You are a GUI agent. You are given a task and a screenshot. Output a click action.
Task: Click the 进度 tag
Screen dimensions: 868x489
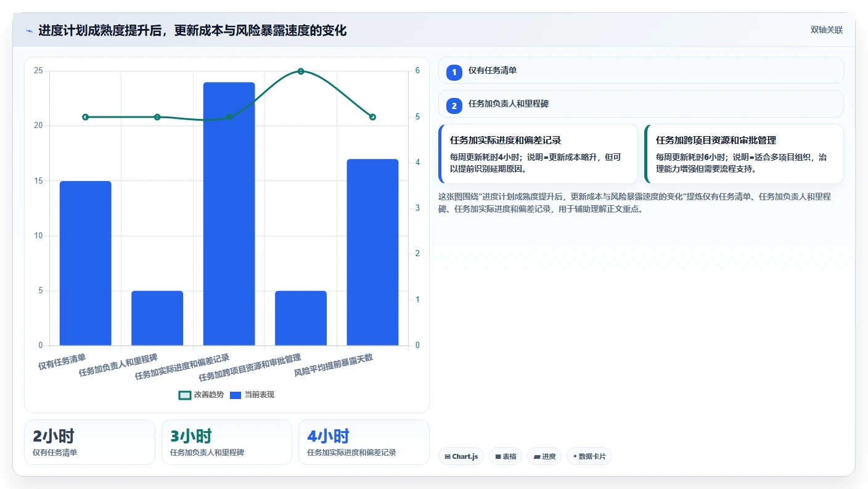click(x=544, y=456)
